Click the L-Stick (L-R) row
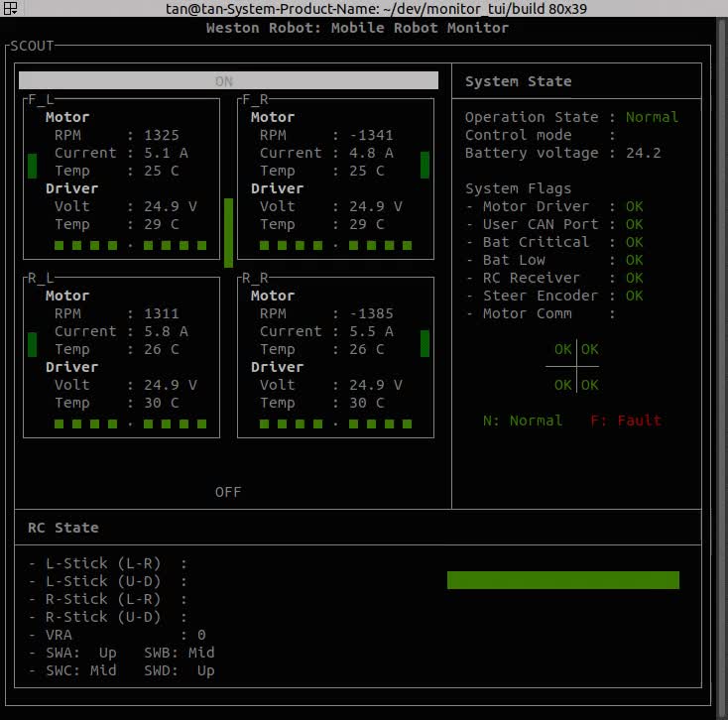 [108, 563]
